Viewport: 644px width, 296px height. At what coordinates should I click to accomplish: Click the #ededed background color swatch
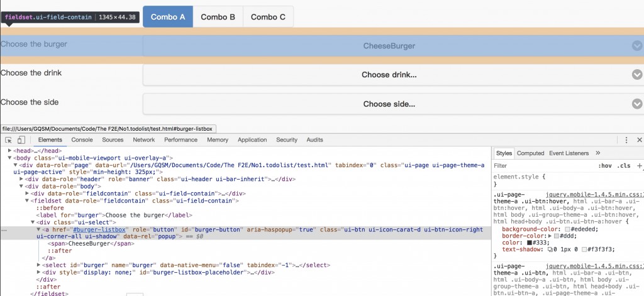(568, 229)
